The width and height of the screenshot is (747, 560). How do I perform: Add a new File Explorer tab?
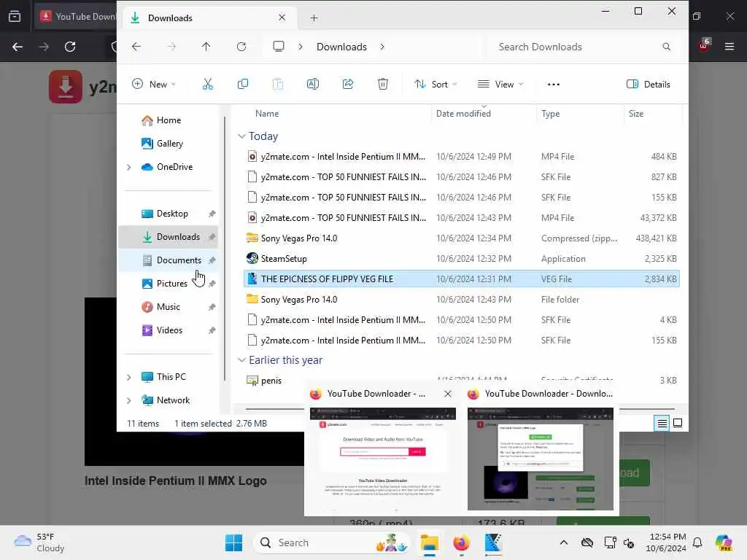314,18
